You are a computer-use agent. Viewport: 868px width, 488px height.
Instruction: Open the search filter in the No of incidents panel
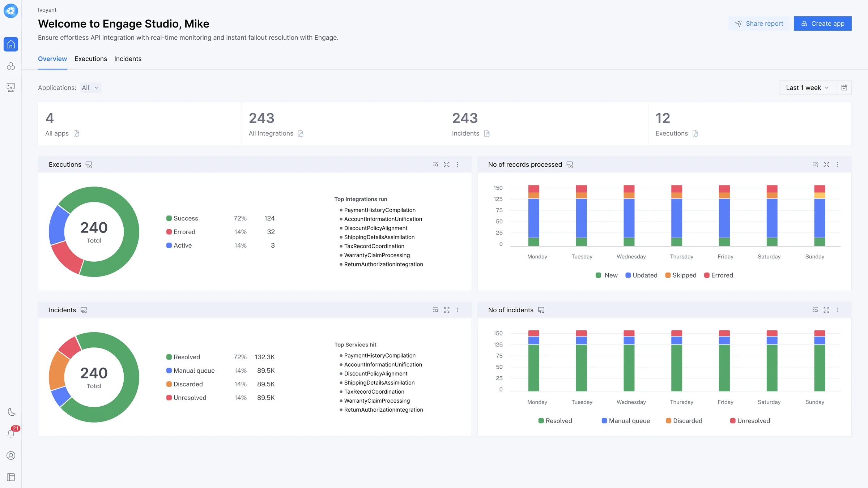click(x=815, y=310)
